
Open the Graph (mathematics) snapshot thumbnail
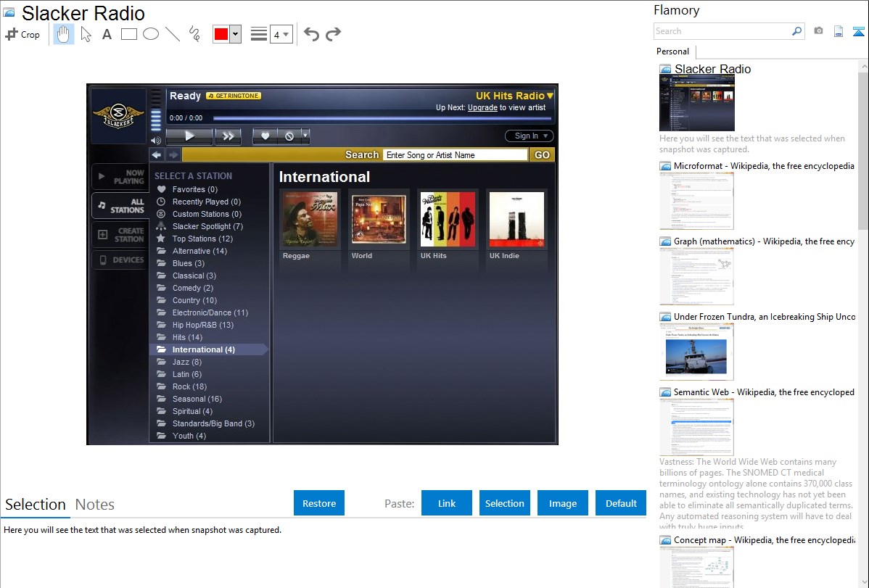pyautogui.click(x=696, y=276)
